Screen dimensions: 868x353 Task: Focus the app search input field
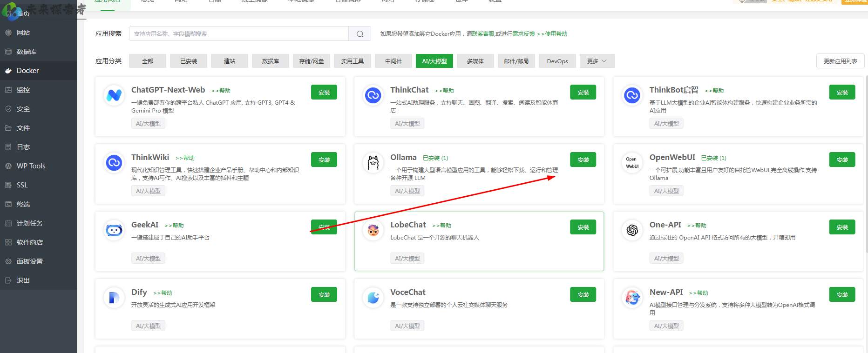click(238, 34)
